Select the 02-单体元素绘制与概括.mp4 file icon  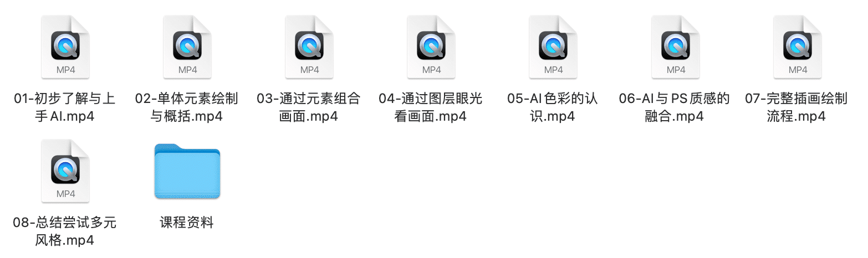[187, 47]
